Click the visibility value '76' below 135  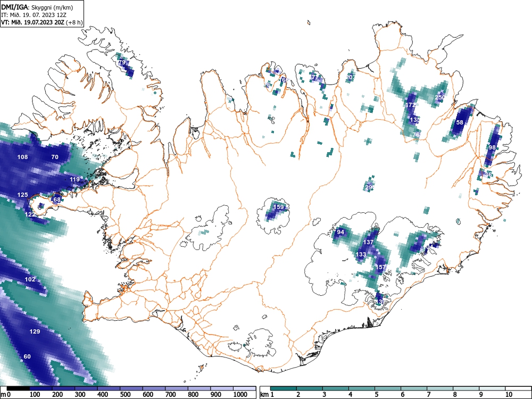[x=417, y=135]
